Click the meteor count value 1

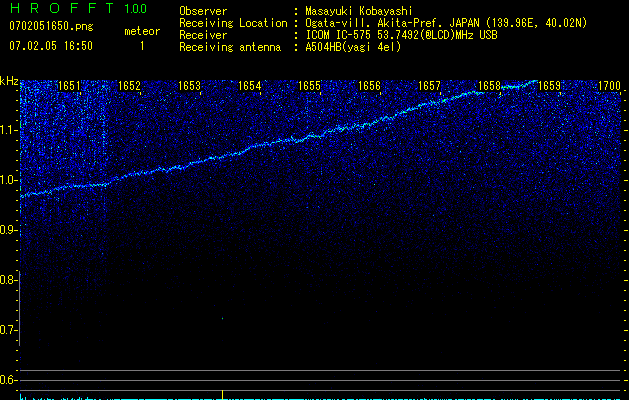142,46
